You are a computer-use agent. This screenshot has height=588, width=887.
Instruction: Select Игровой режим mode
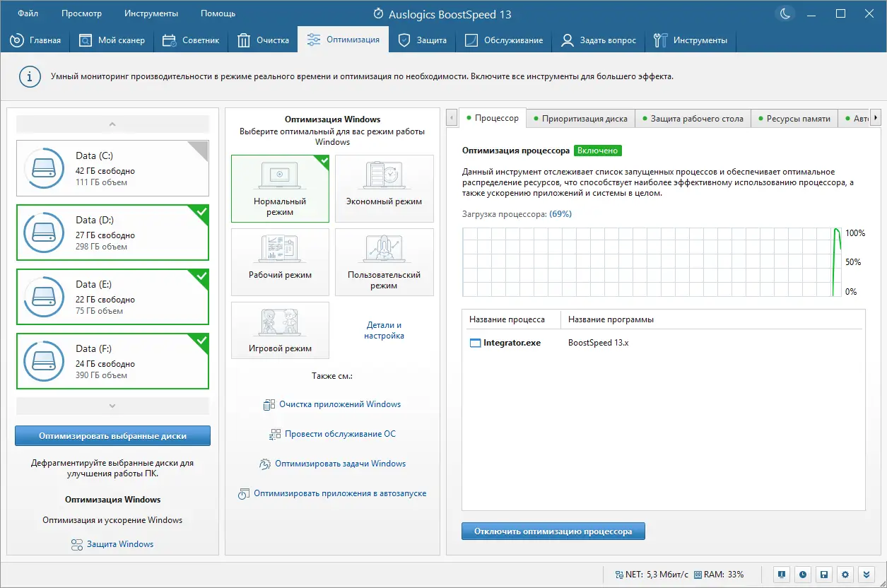tap(280, 330)
